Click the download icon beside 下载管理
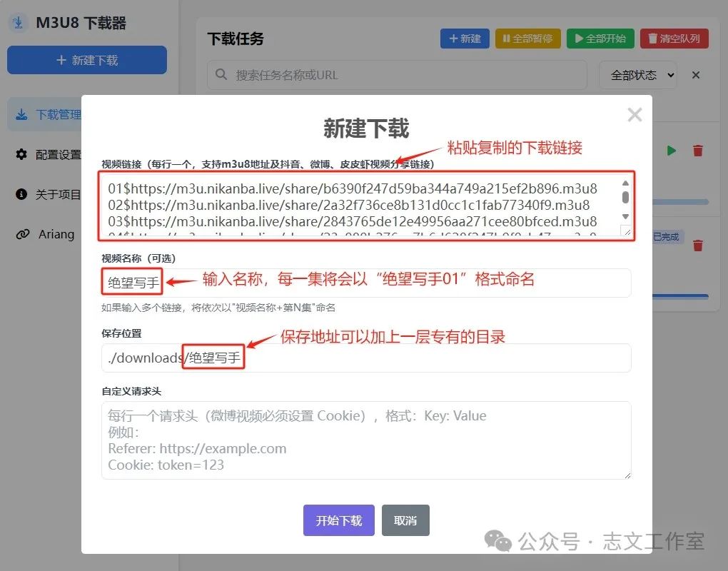Image resolution: width=728 pixels, height=571 pixels. click(x=21, y=114)
